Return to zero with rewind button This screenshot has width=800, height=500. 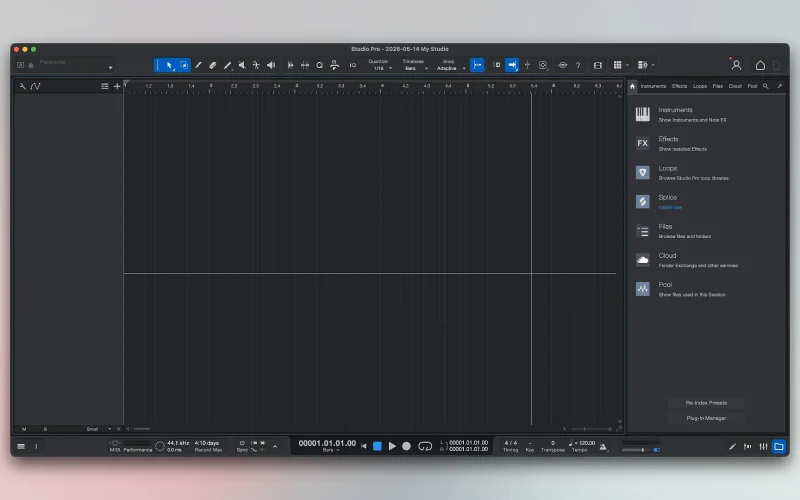[x=363, y=446]
